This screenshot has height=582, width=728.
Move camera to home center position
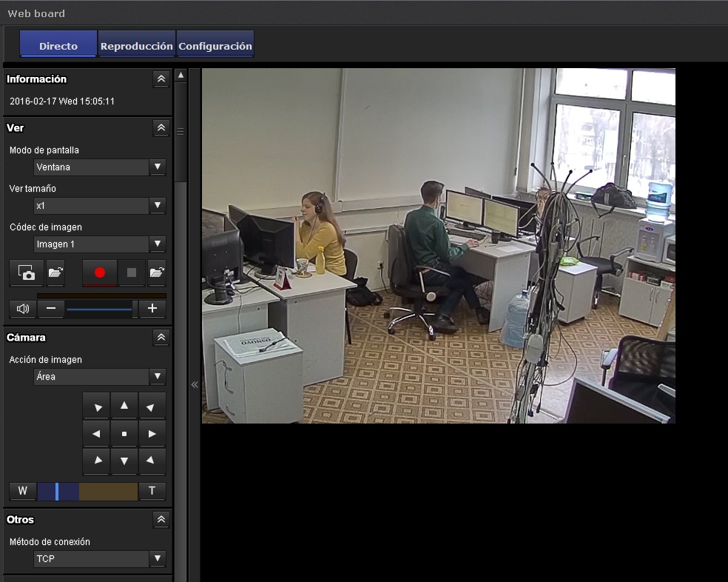point(124,434)
